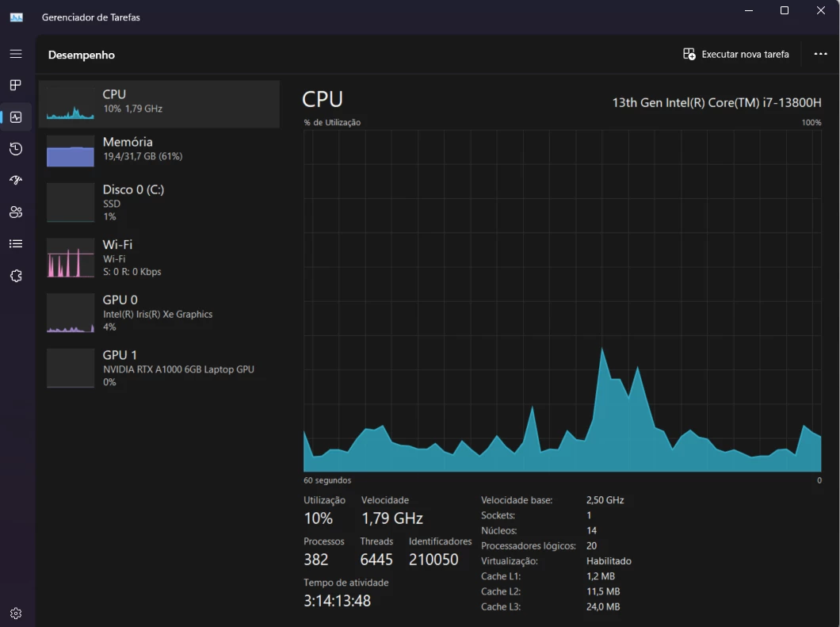The width and height of the screenshot is (840, 627).
Task: Click the Sockets label
Action: pos(498,515)
